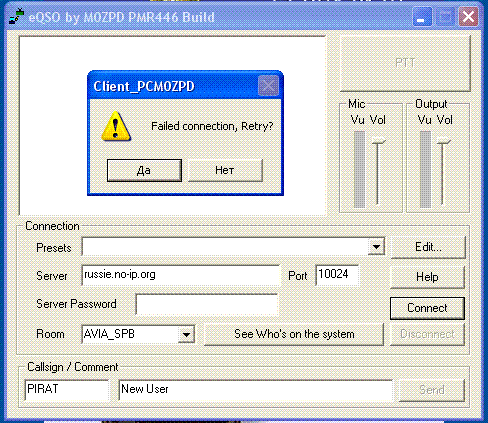Click the yellow warning icon in dialog
The width and height of the screenshot is (488, 423).
click(x=116, y=126)
